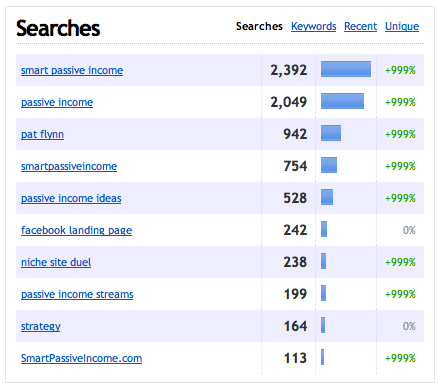Click the 754 search count
Image resolution: width=442 pixels, height=390 pixels.
(295, 166)
